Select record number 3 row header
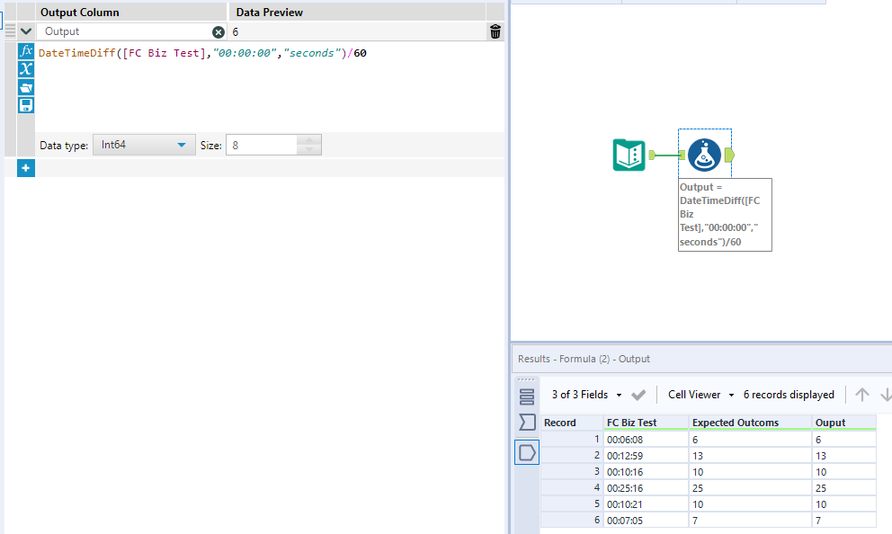This screenshot has width=892, height=534. click(571, 472)
